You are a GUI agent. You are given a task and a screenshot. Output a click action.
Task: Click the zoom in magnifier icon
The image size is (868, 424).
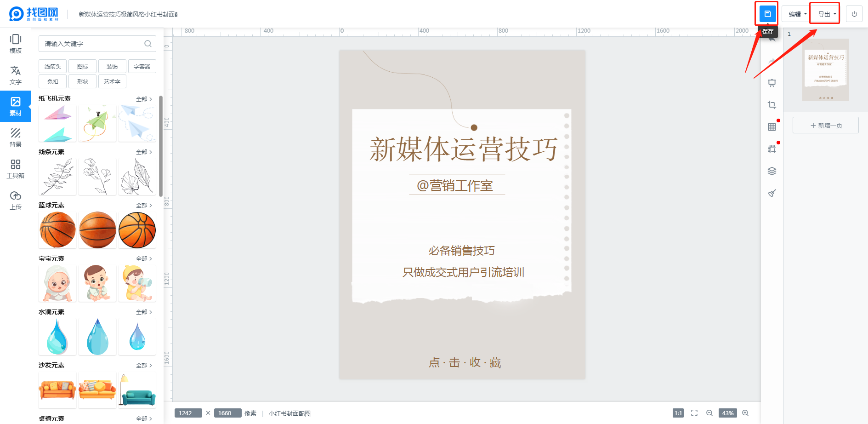(745, 413)
